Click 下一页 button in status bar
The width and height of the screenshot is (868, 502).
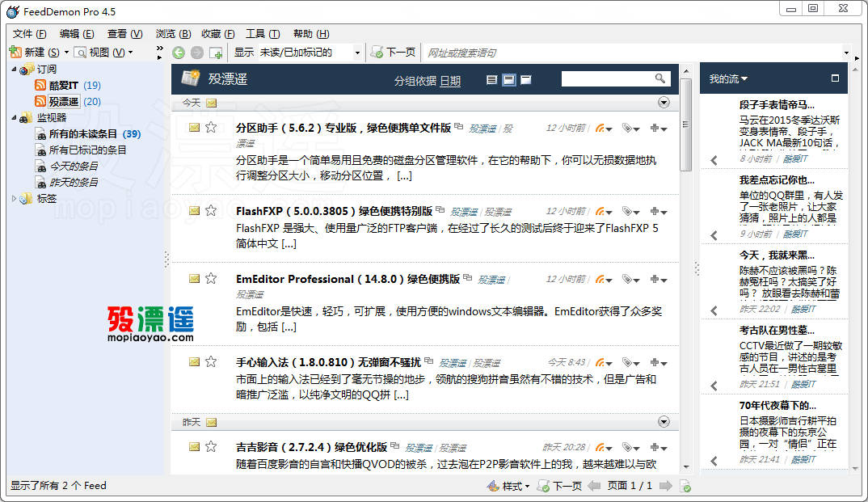click(x=559, y=486)
